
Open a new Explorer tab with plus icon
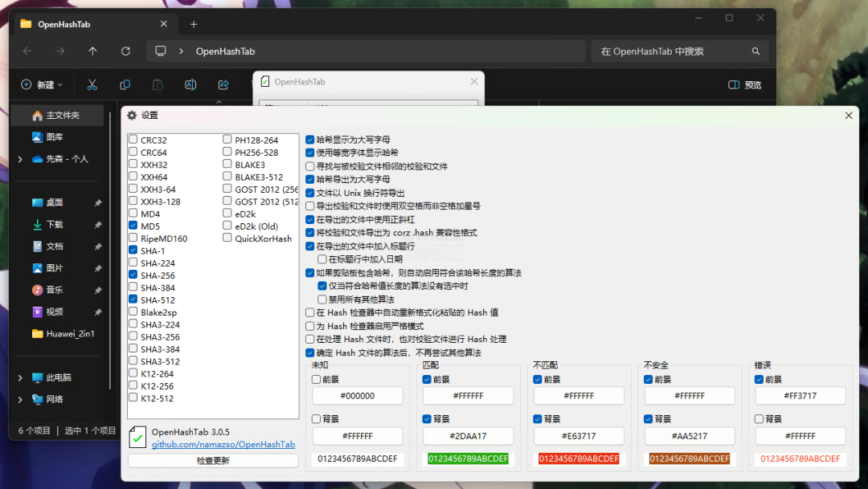(194, 24)
